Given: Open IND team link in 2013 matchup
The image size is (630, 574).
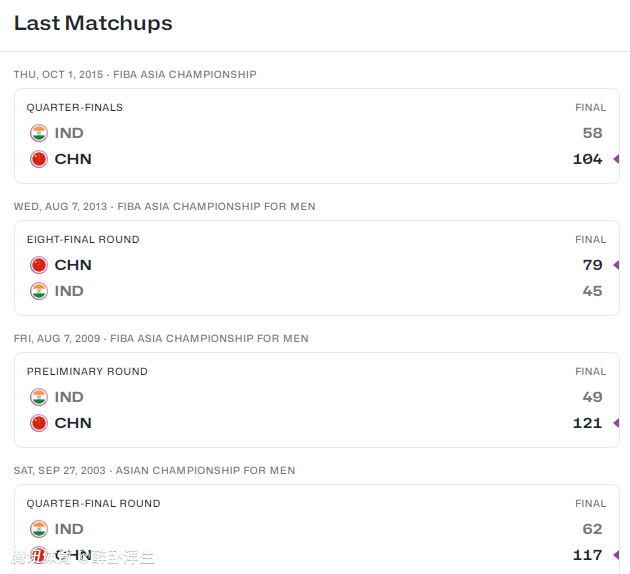Looking at the screenshot, I should click(69, 291).
